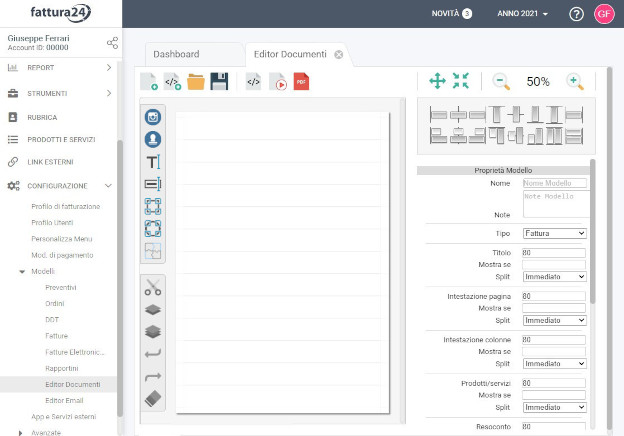Open Mod. di pagamento item
This screenshot has height=436, width=624.
point(62,255)
